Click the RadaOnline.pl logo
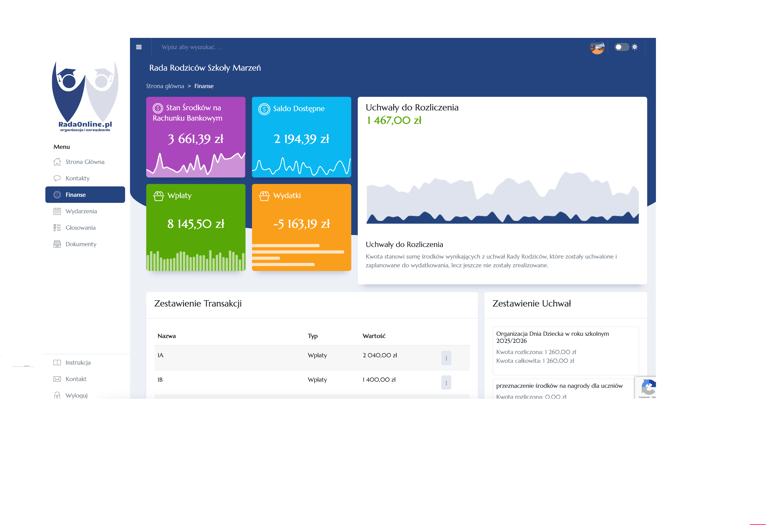This screenshot has height=525, width=768. [85, 96]
